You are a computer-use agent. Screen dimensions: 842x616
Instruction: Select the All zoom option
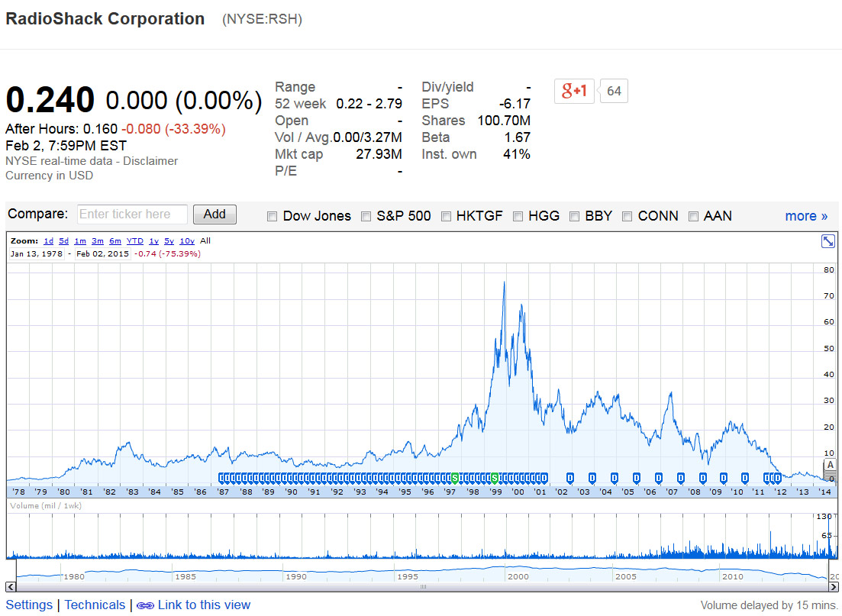205,241
